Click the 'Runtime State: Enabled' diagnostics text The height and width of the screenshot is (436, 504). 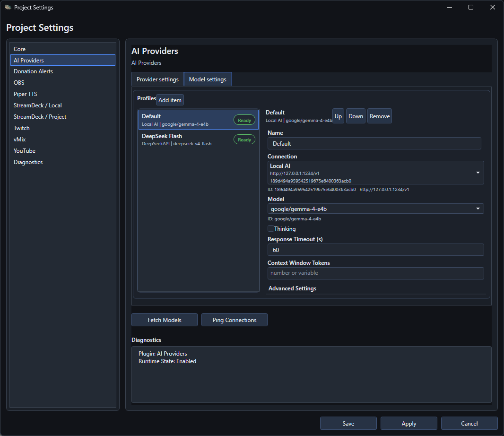coord(167,361)
